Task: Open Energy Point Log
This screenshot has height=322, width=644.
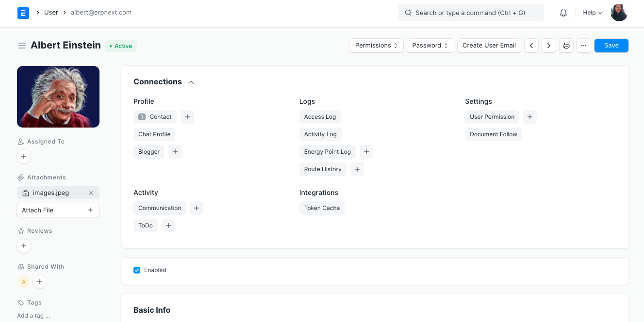Action: coord(328,152)
